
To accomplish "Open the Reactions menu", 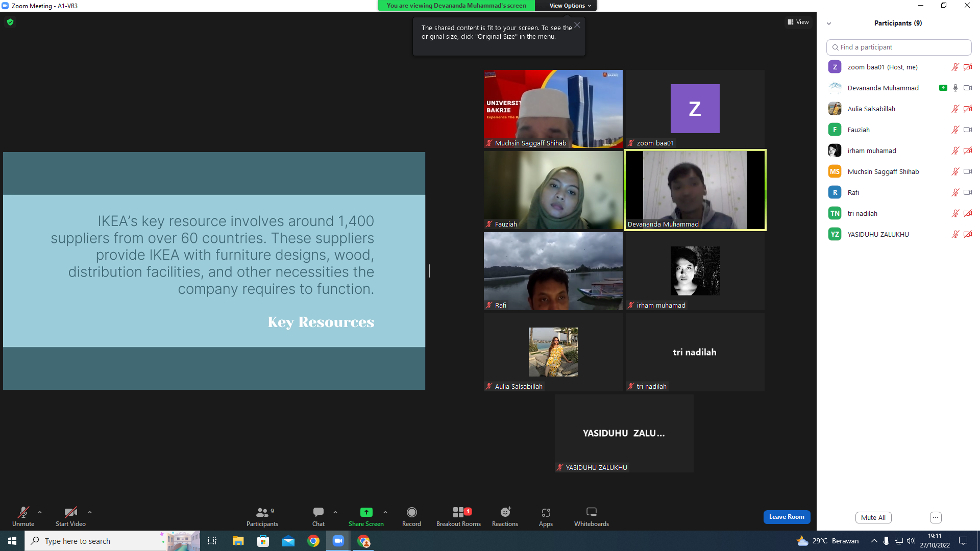I will click(x=505, y=516).
